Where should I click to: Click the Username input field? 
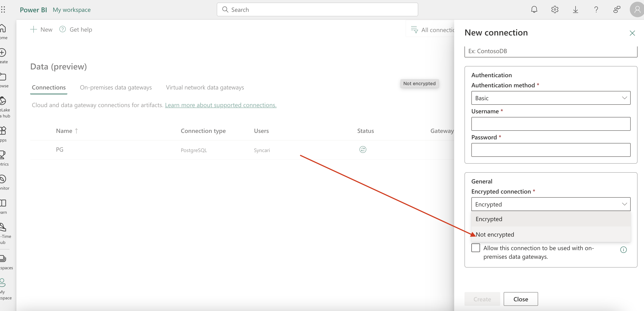tap(551, 124)
